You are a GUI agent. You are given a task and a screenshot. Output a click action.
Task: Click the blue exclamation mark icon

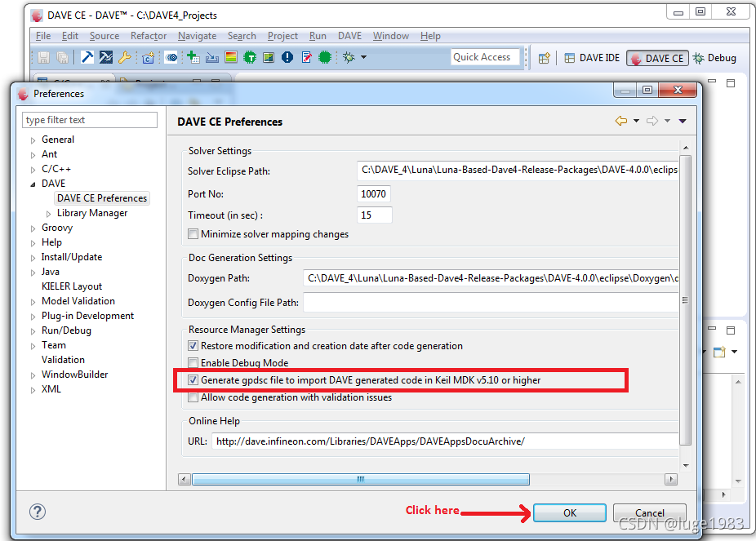coord(287,58)
